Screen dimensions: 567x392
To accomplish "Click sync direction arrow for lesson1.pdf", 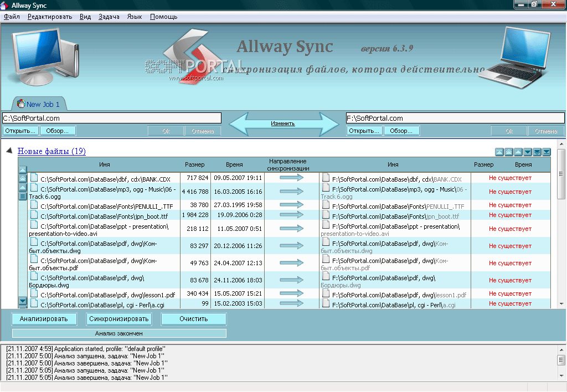I will (291, 293).
